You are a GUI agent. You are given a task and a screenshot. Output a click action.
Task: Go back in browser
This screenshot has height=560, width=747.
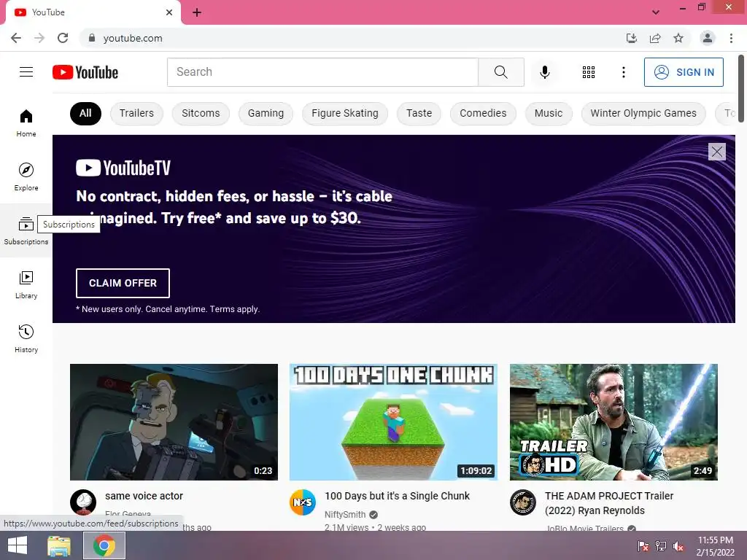point(16,38)
